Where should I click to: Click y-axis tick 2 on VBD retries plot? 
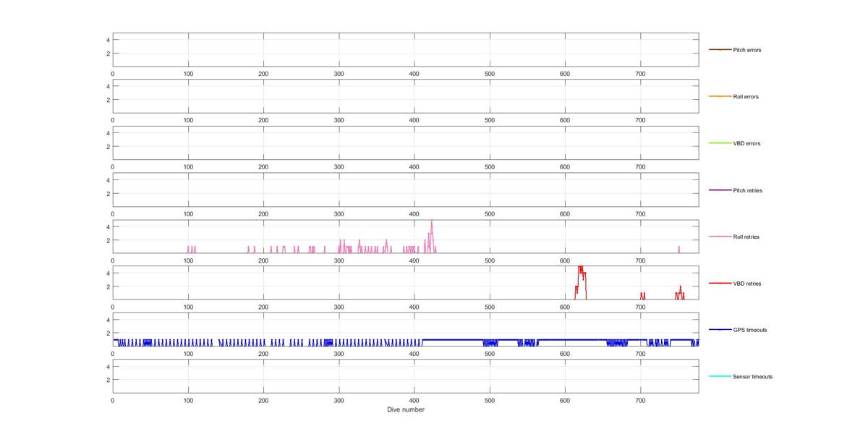[x=108, y=286]
